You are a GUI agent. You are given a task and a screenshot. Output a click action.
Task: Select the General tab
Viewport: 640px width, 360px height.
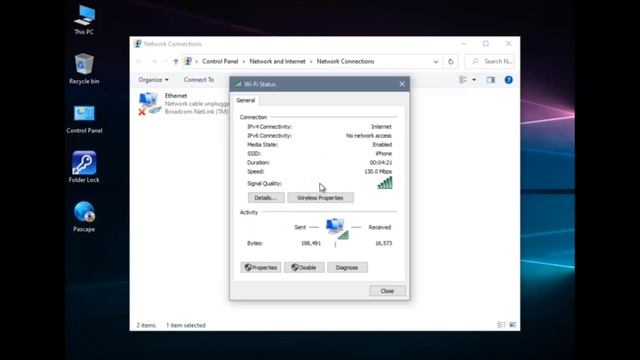pyautogui.click(x=246, y=100)
